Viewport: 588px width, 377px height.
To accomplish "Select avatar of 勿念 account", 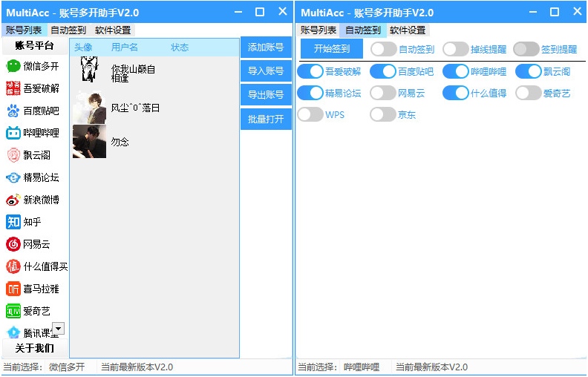I will pyautogui.click(x=89, y=141).
